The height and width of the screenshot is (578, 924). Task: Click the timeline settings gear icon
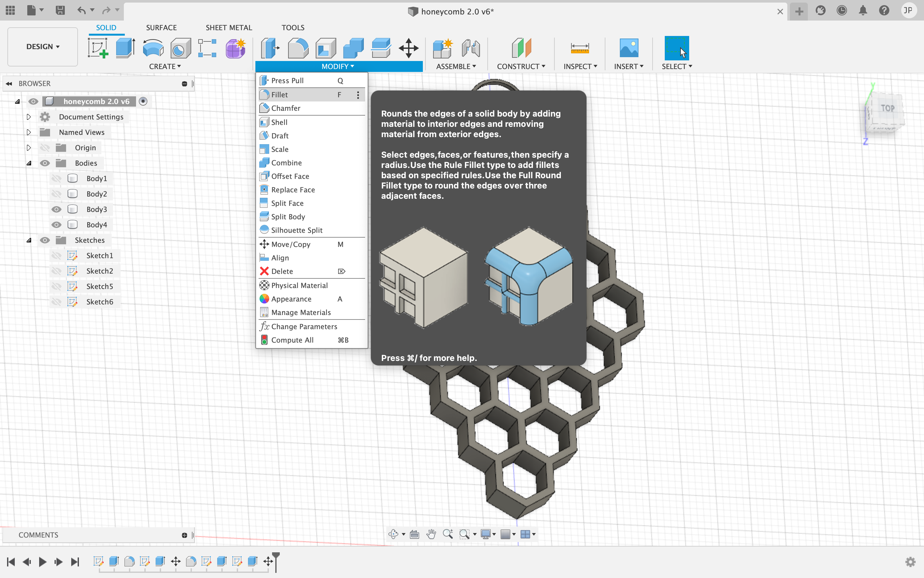tap(910, 562)
